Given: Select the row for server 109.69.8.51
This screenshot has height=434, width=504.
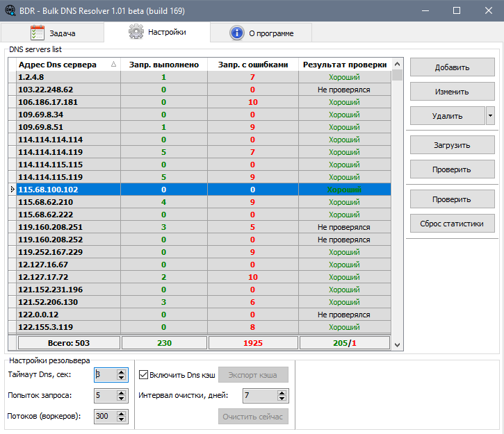Looking at the screenshot, I should click(x=200, y=127).
